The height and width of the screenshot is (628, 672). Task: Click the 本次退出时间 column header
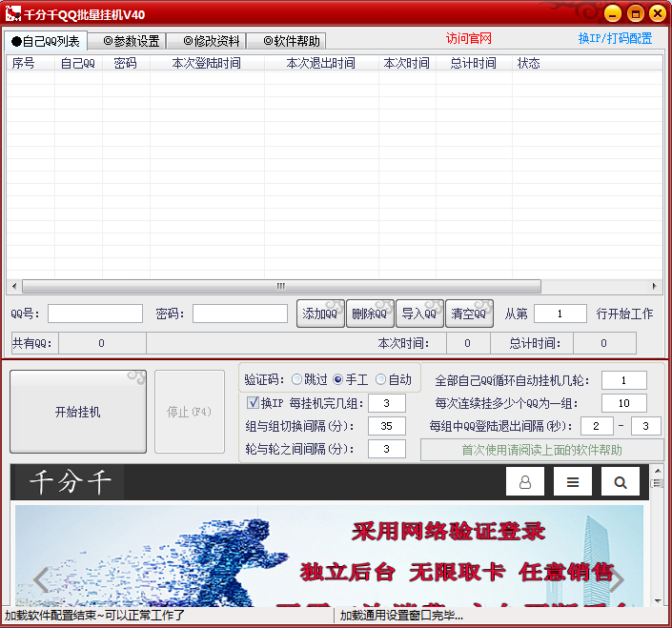point(321,63)
